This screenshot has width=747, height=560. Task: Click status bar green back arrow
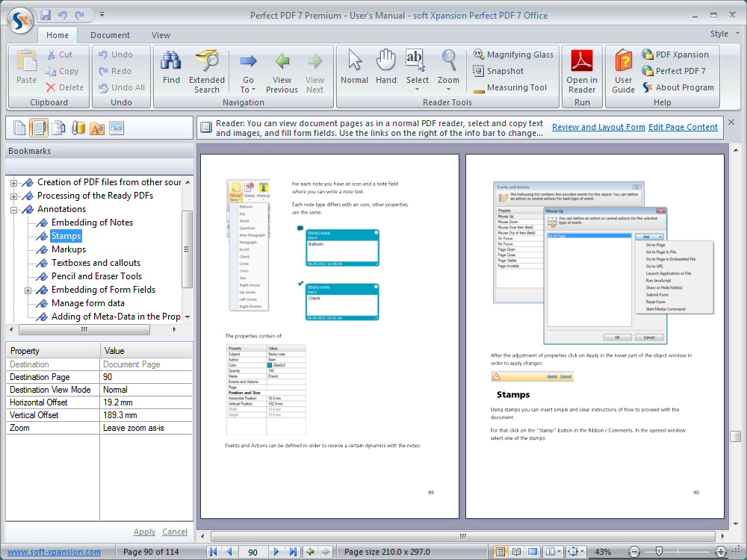coord(310,552)
